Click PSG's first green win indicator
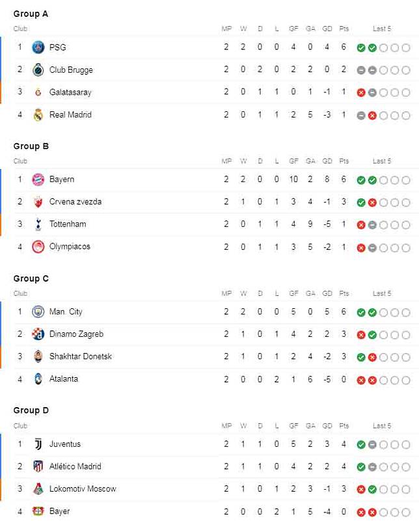The height and width of the screenshot is (532, 419). [x=360, y=47]
